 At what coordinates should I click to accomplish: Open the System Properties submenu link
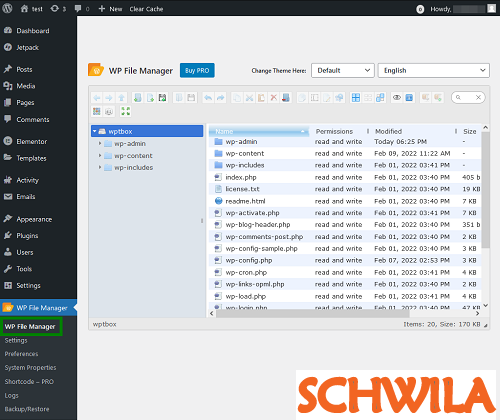[30, 368]
